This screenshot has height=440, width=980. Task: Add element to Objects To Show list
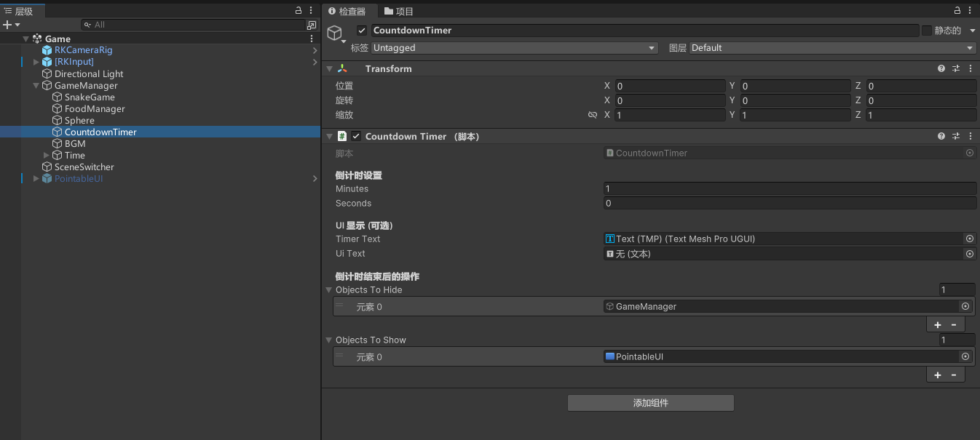tap(938, 375)
